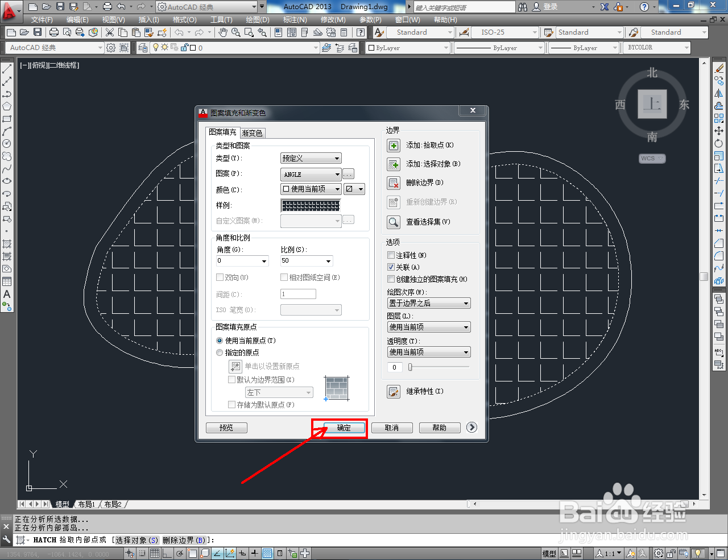This screenshot has width=728, height=560.
Task: Select the Polygon tool in the draw toolbar
Action: (x=7, y=106)
